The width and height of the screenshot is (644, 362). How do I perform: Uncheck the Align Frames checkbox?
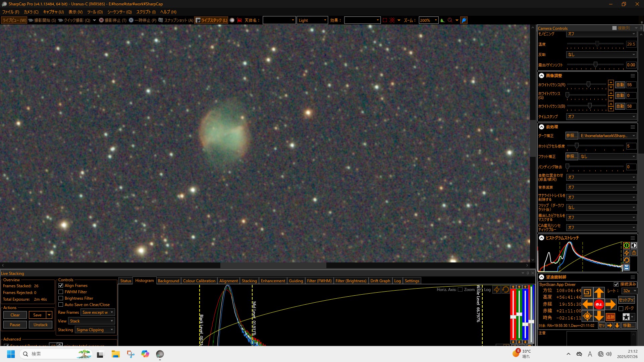click(x=61, y=286)
